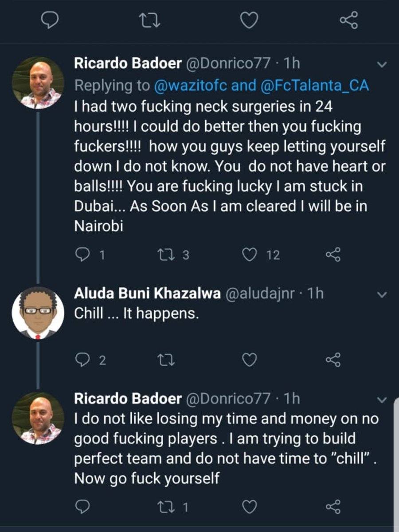Like the topmost tweet using the heart icon

(250, 20)
